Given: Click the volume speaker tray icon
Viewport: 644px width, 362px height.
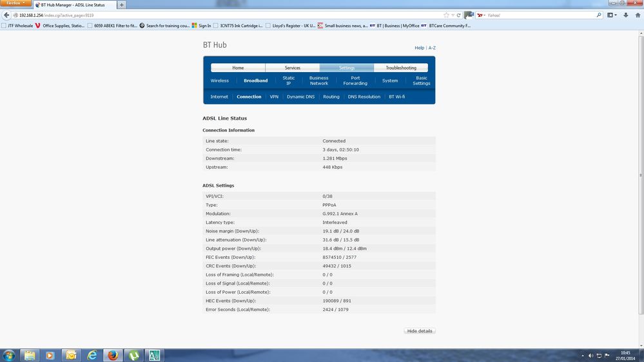Looking at the screenshot, I should click(x=590, y=356).
